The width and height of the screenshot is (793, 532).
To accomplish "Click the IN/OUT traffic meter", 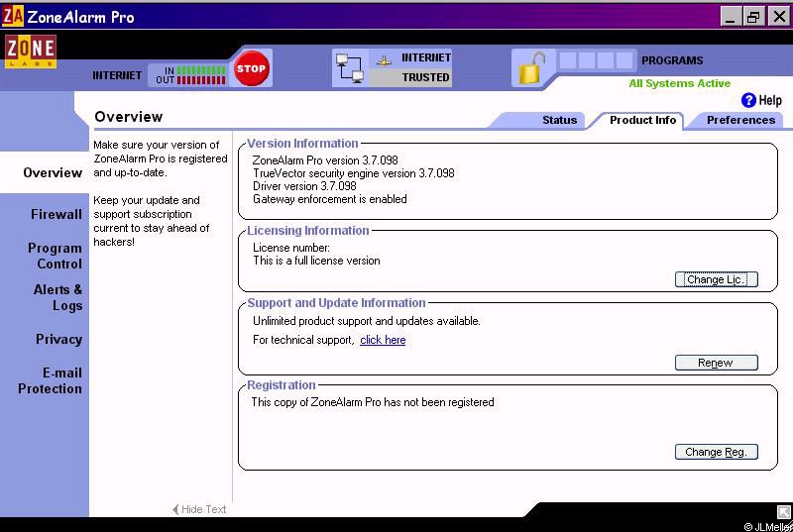I will pos(190,75).
